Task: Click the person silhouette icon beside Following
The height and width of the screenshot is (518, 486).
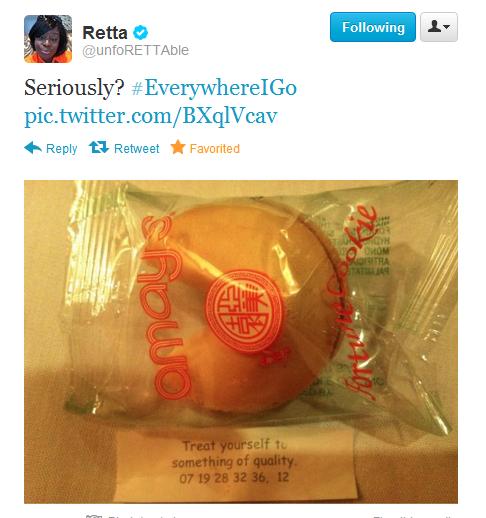Action: (434, 26)
